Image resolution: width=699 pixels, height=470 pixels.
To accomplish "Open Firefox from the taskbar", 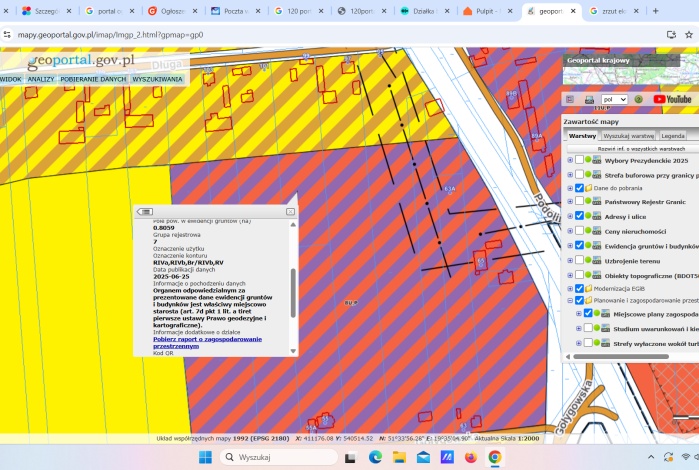I will [x=470, y=457].
